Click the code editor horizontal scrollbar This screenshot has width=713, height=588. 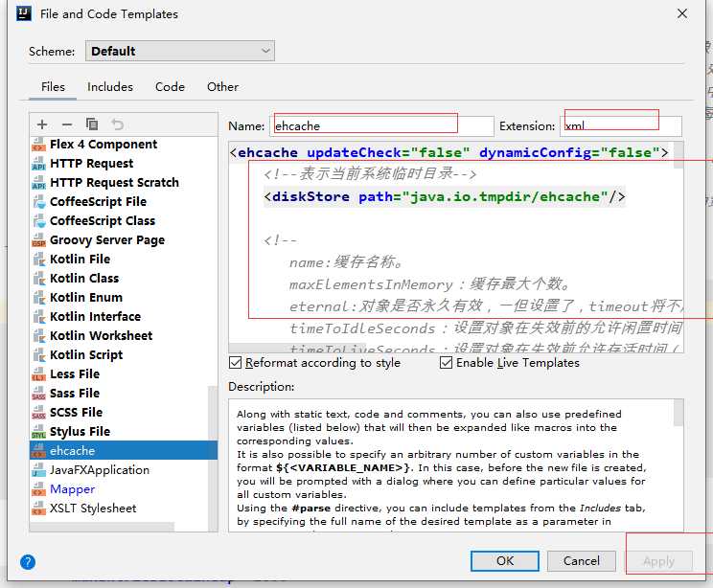pos(296,348)
